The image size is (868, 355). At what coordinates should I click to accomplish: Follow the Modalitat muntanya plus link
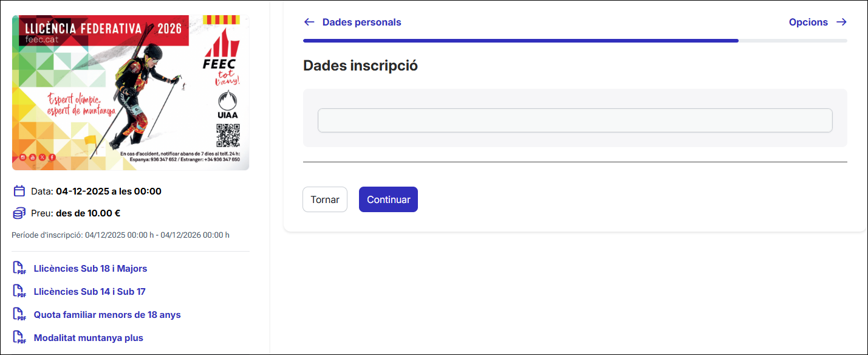(88, 337)
